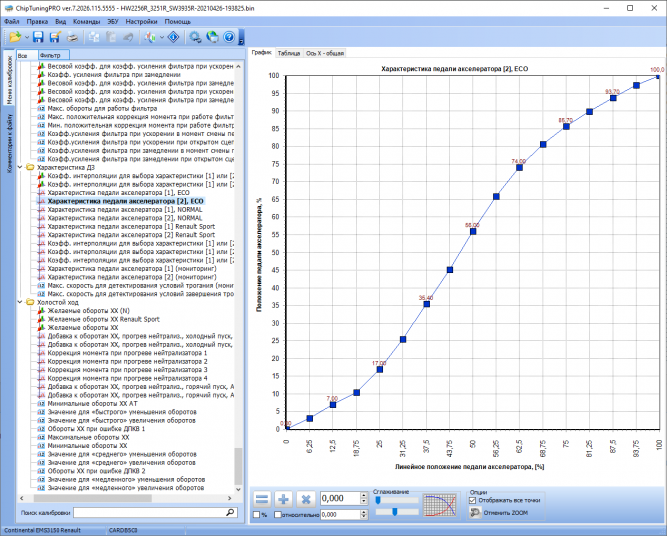This screenshot has height=536, width=667.
Task: Click the set value equals button
Action: coord(262,499)
